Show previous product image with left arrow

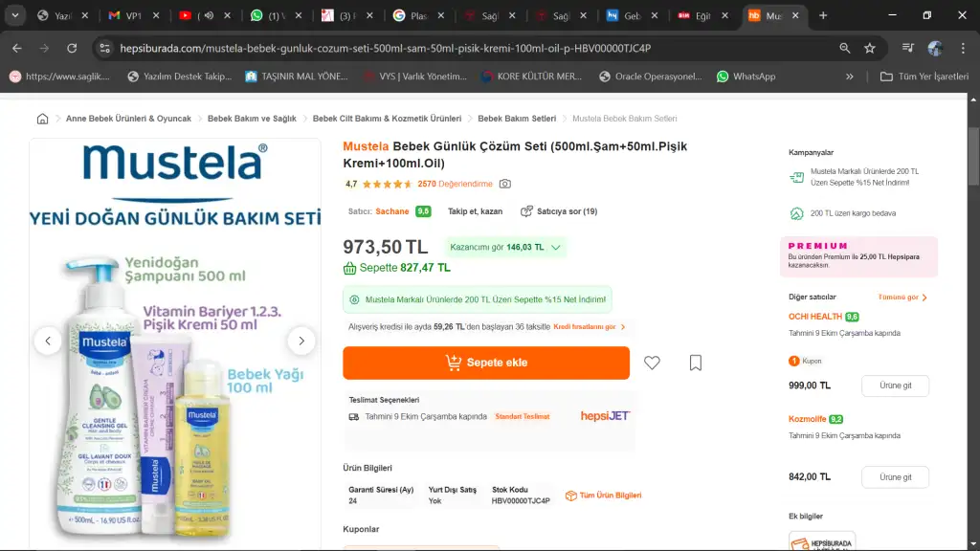click(48, 341)
